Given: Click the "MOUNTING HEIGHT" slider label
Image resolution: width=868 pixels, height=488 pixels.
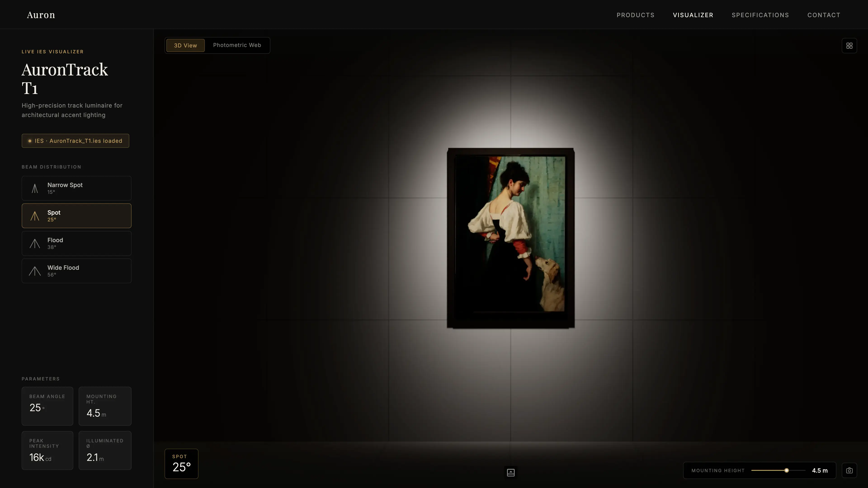Looking at the screenshot, I should coord(718,470).
